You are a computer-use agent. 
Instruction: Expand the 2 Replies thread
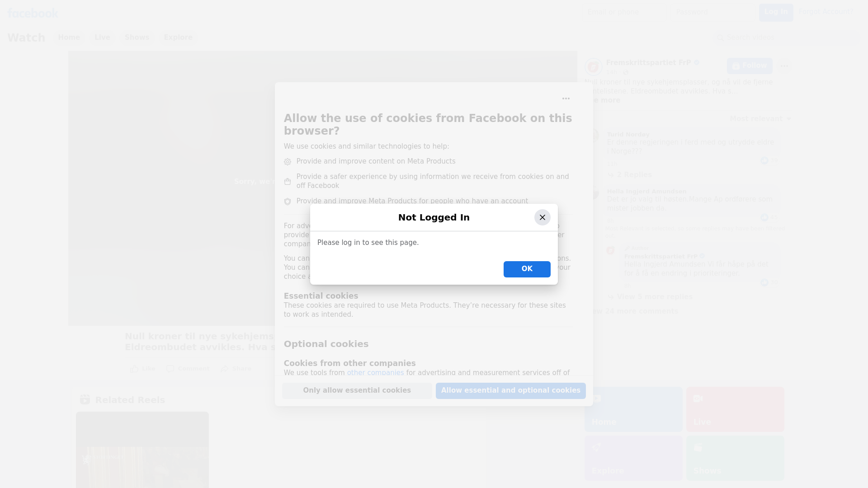coord(630,175)
